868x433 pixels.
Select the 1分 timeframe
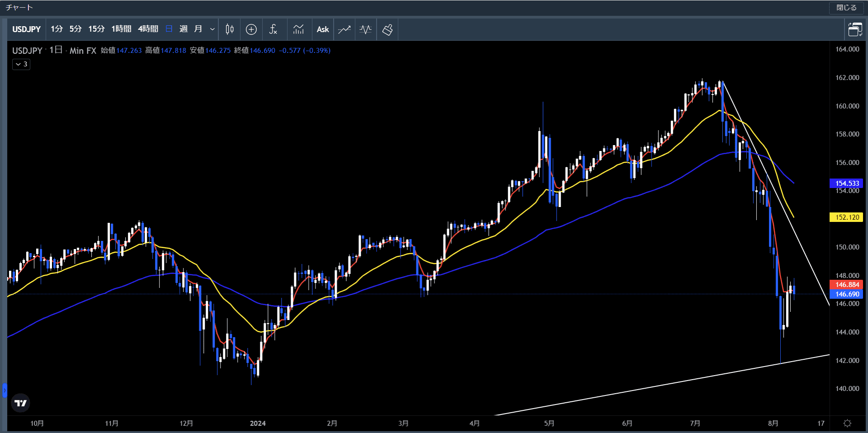pyautogui.click(x=57, y=29)
